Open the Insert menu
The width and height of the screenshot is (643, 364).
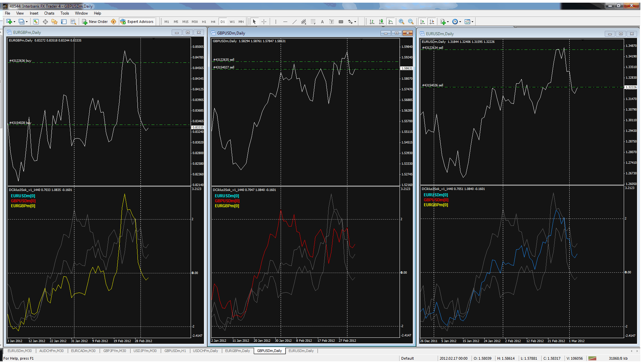click(x=34, y=13)
